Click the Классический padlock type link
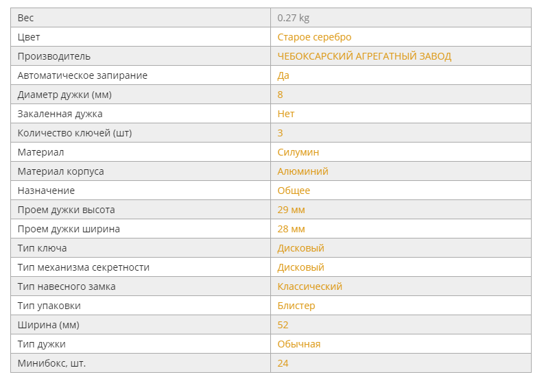This screenshot has width=544, height=392. point(309,286)
